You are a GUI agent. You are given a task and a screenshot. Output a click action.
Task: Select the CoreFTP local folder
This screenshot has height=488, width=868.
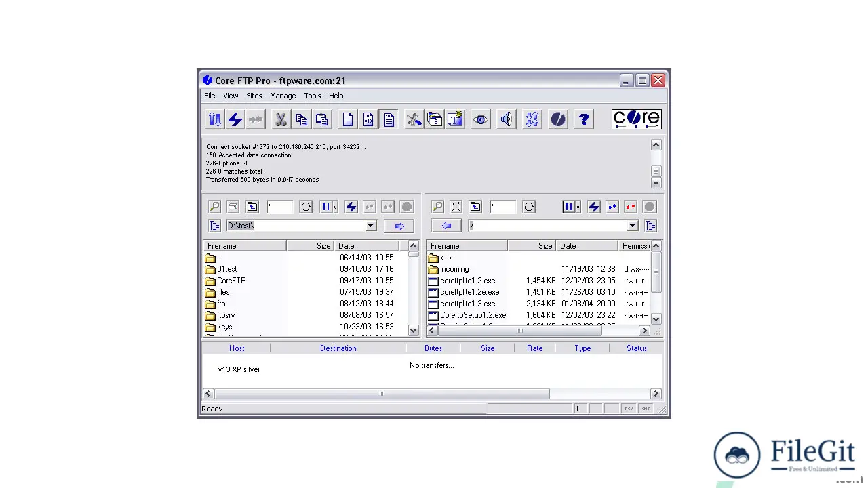231,281
